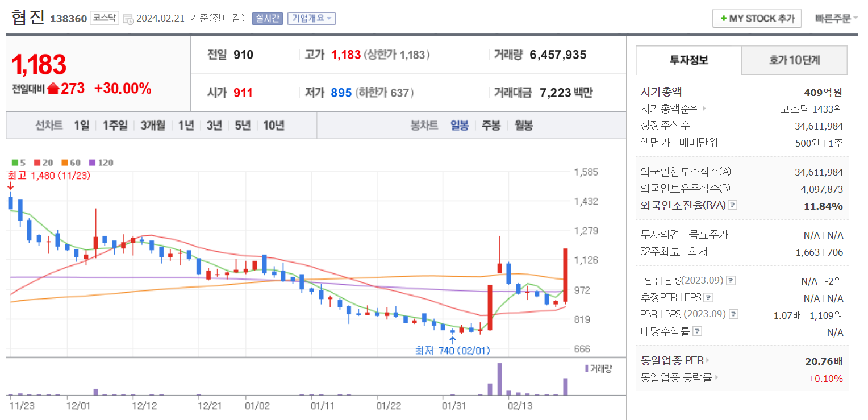
Task: Click the purple 120-day moving average legend
Action: pyautogui.click(x=101, y=163)
